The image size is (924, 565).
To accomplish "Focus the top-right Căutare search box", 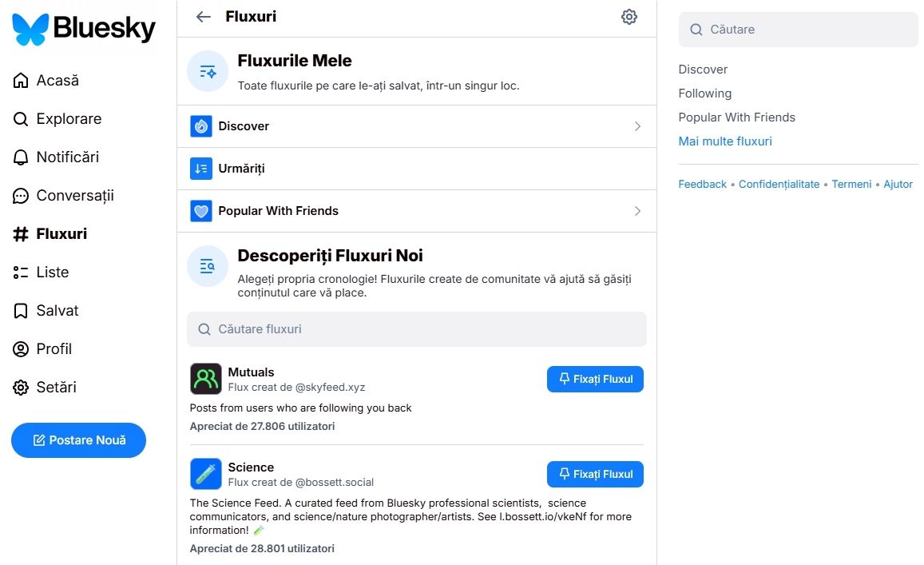I will pos(799,30).
